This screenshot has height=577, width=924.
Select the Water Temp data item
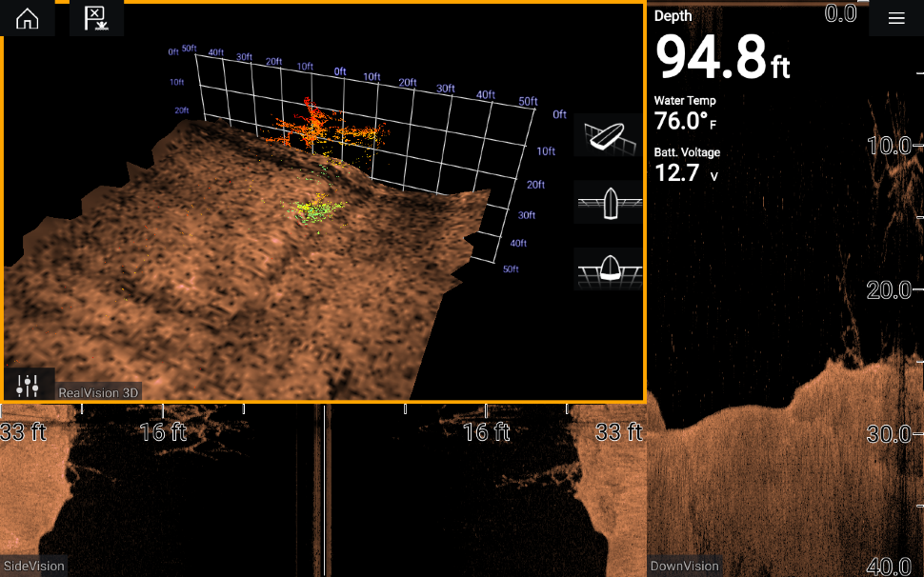point(685,112)
